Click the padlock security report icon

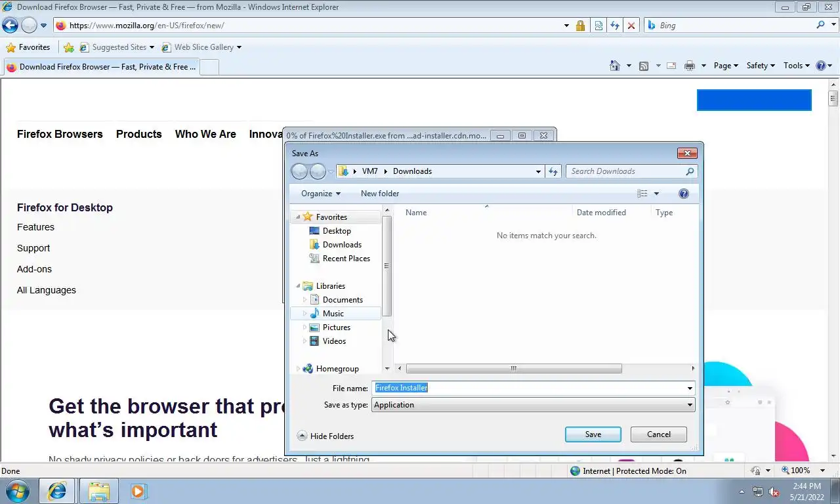[x=580, y=26]
